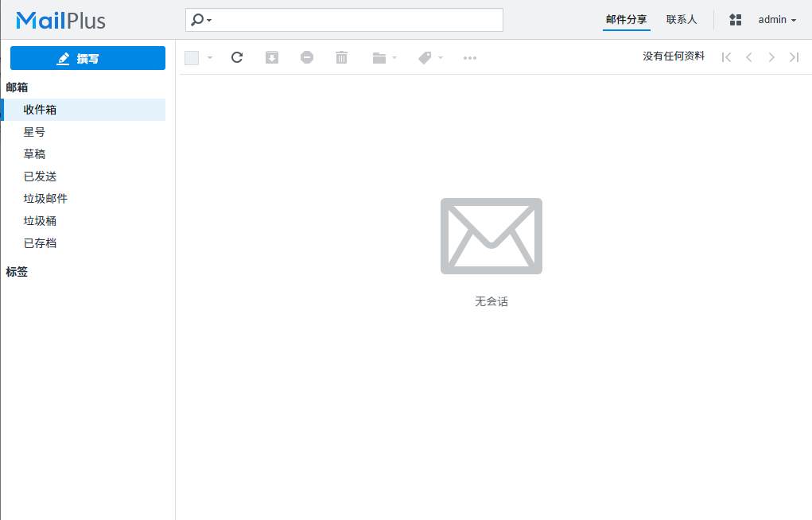Click inside the search input field
The height and width of the screenshot is (520, 812).
[358, 20]
